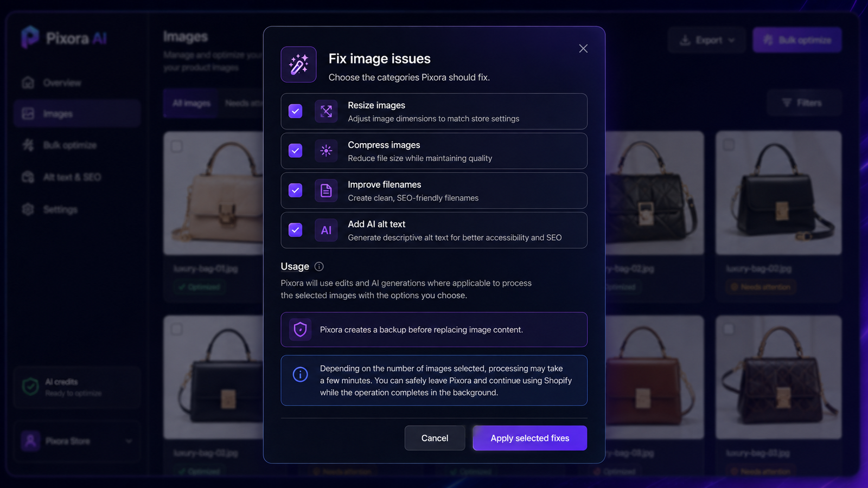Click Apply selected fixes button
Viewport: 868px width, 488px height.
pyautogui.click(x=530, y=438)
